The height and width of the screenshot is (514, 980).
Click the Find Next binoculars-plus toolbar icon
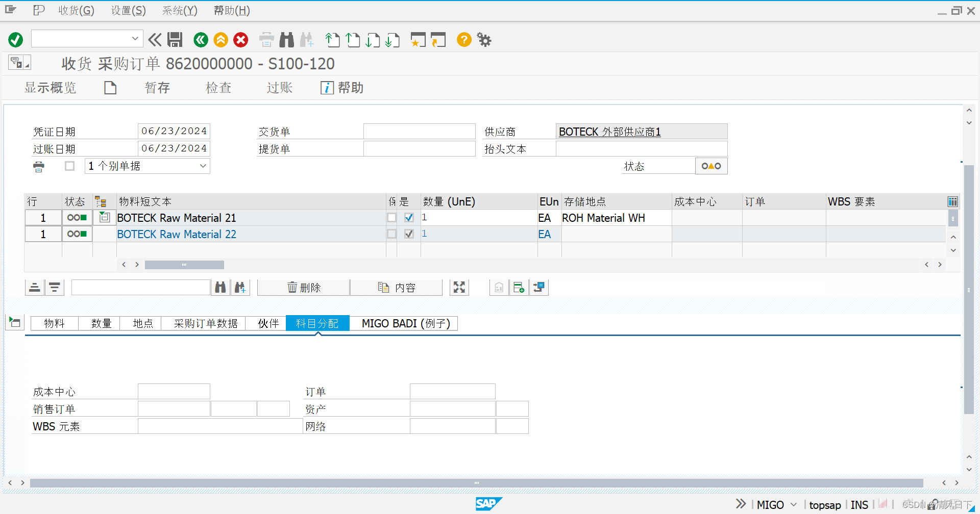tap(307, 40)
